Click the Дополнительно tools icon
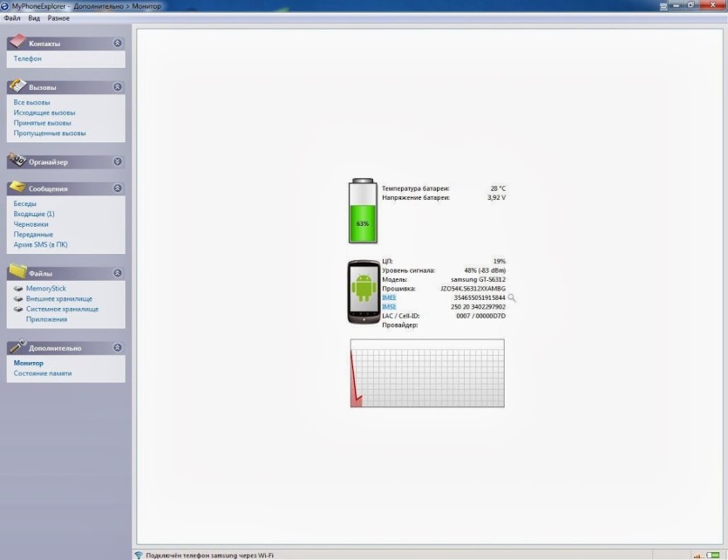The image size is (728, 560). 17,346
